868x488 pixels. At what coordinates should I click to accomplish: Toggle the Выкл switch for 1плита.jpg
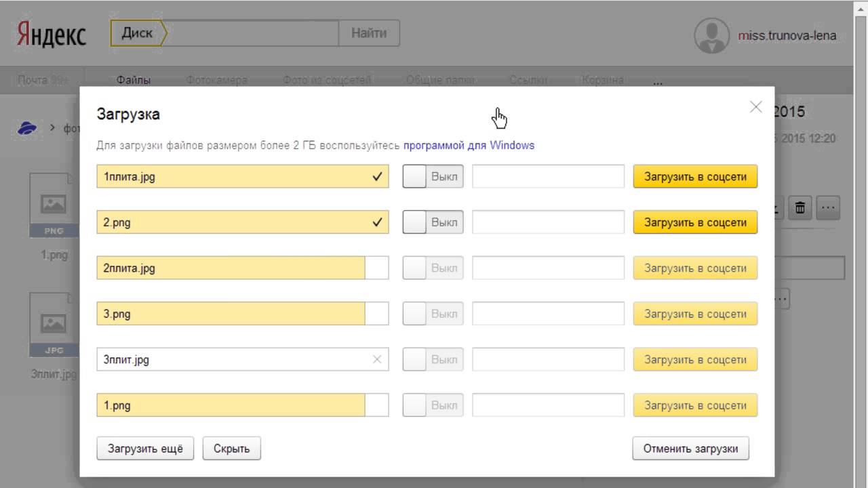(433, 177)
